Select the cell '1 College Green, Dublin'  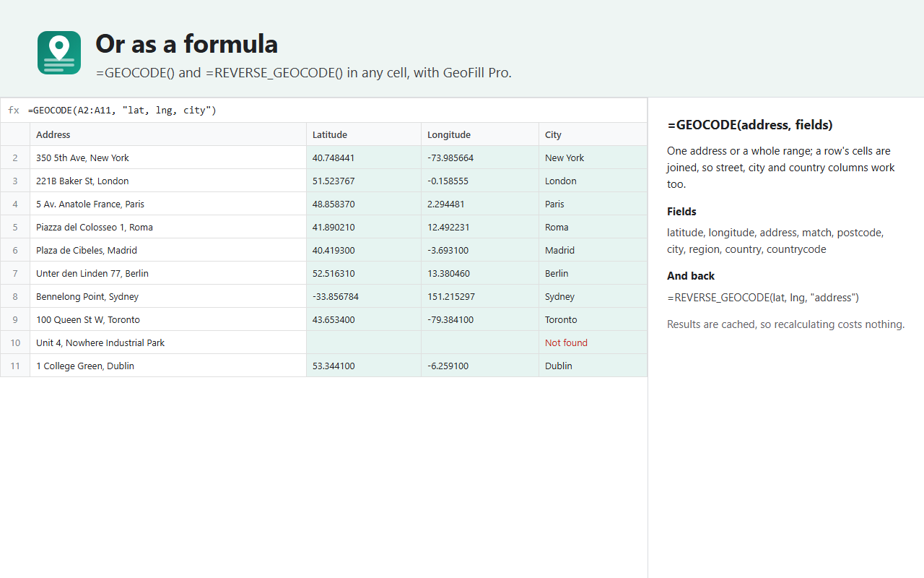tap(168, 366)
